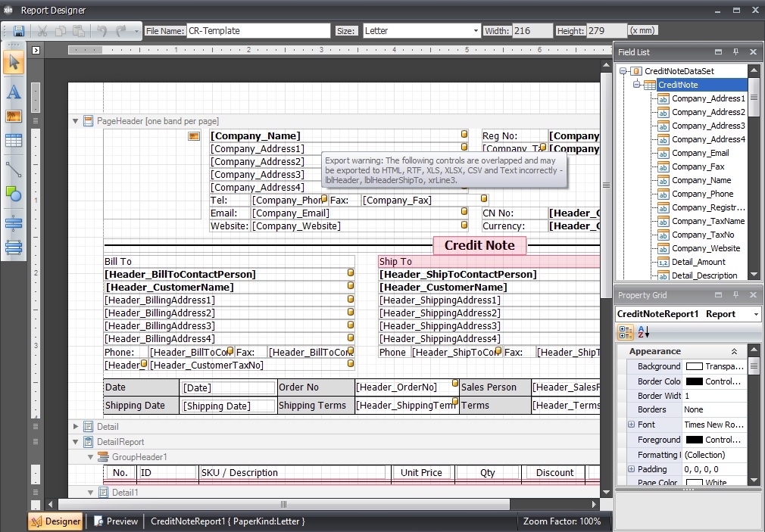Close the Property Grid panel
Image resolution: width=765 pixels, height=532 pixels.
pyautogui.click(x=754, y=294)
